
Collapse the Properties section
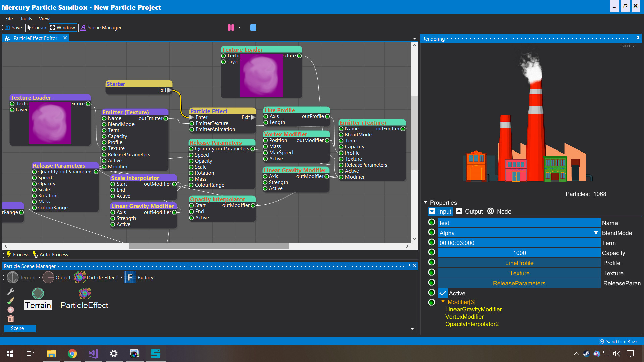[425, 202]
